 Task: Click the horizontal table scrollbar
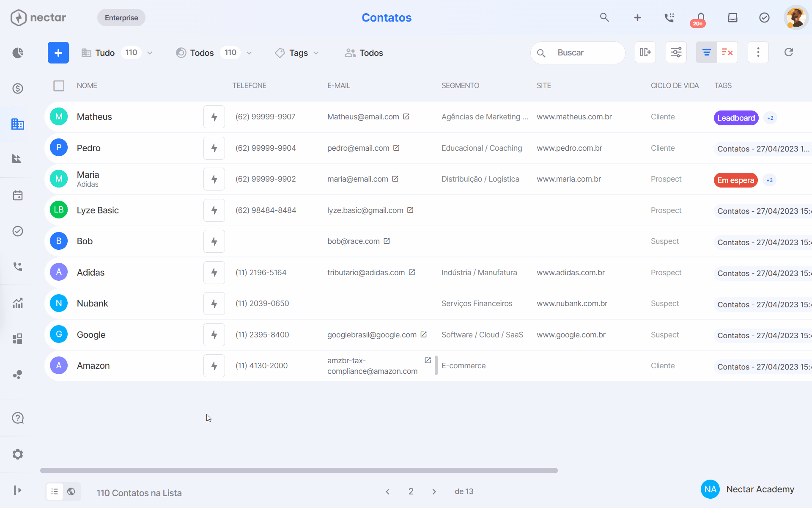tap(299, 471)
